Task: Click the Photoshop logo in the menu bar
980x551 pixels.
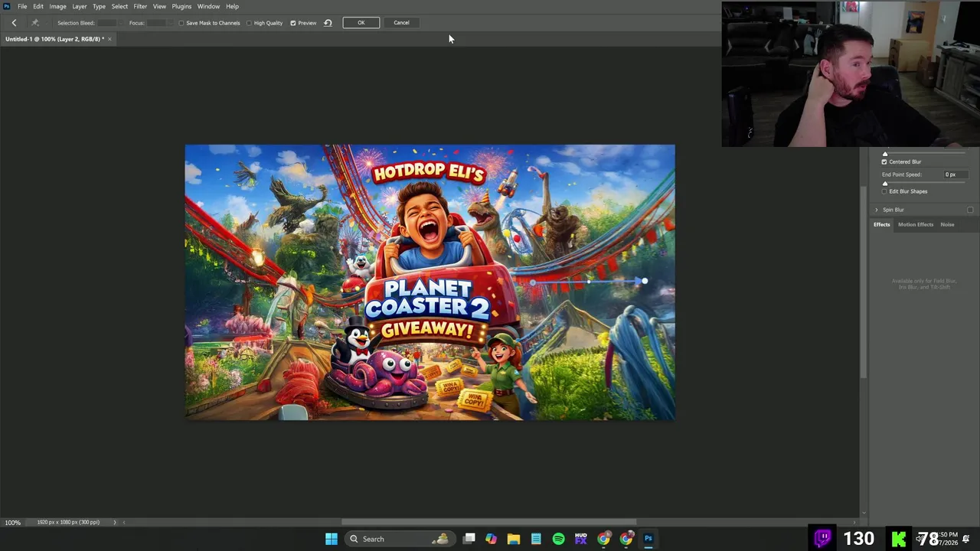Action: click(x=6, y=6)
